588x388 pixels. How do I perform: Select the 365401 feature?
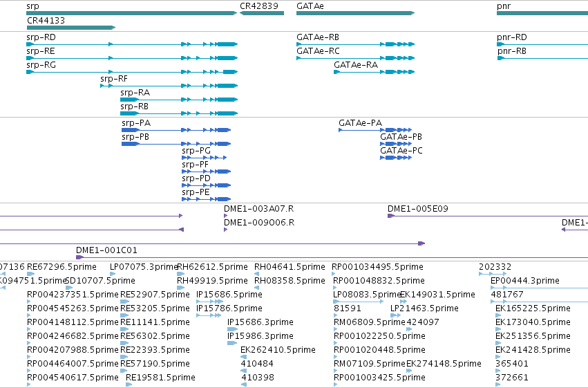click(x=497, y=371)
